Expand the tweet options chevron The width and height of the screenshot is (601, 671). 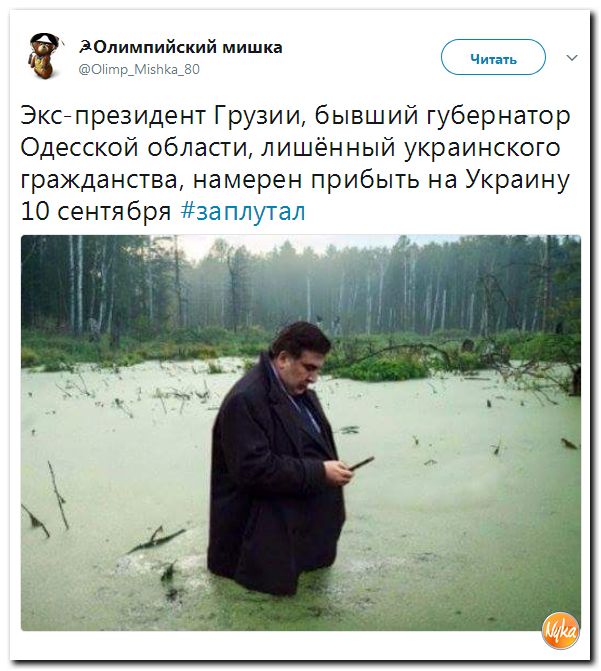point(572,57)
